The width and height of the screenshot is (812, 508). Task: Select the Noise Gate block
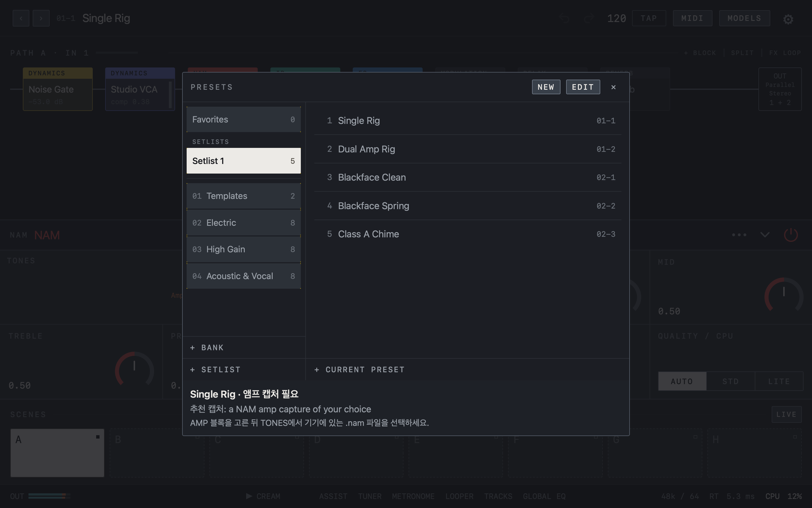(x=58, y=89)
